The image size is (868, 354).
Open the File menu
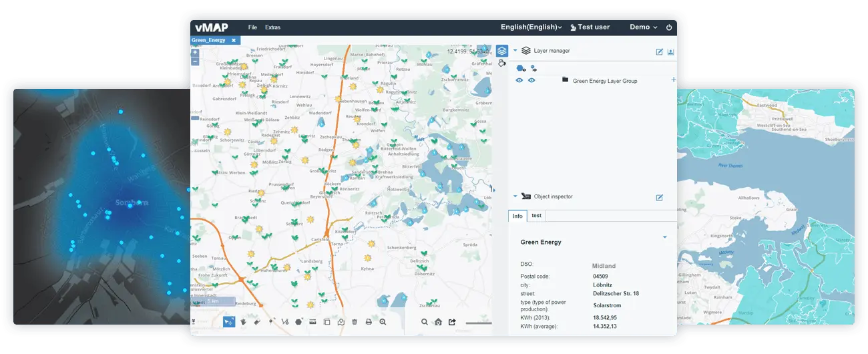tap(252, 27)
